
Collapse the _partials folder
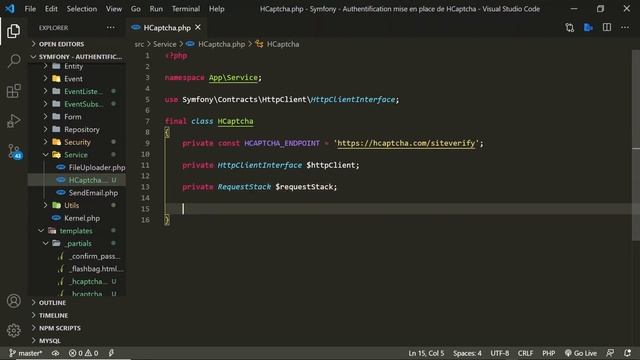(x=78, y=243)
